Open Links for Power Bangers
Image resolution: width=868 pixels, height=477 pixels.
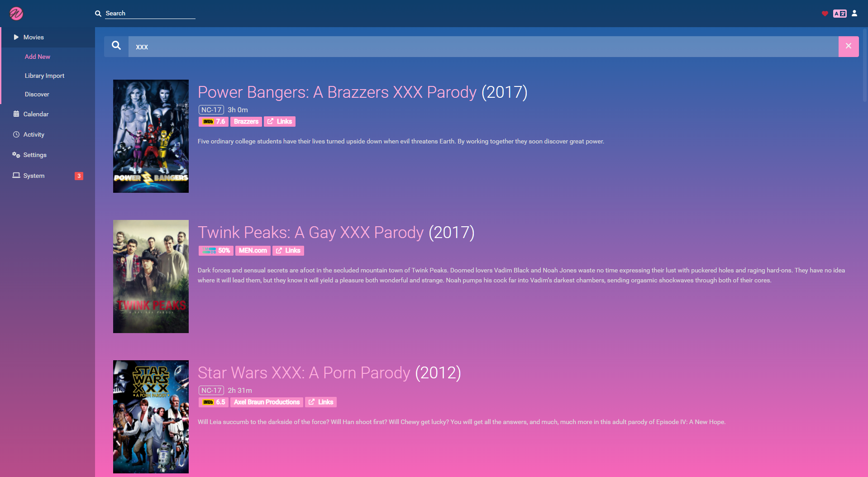[280, 121]
